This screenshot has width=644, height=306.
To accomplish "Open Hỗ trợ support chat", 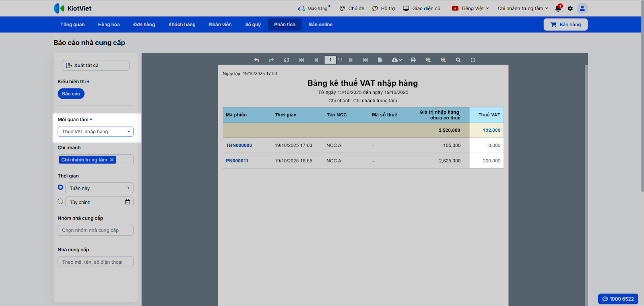I will 384,8.
